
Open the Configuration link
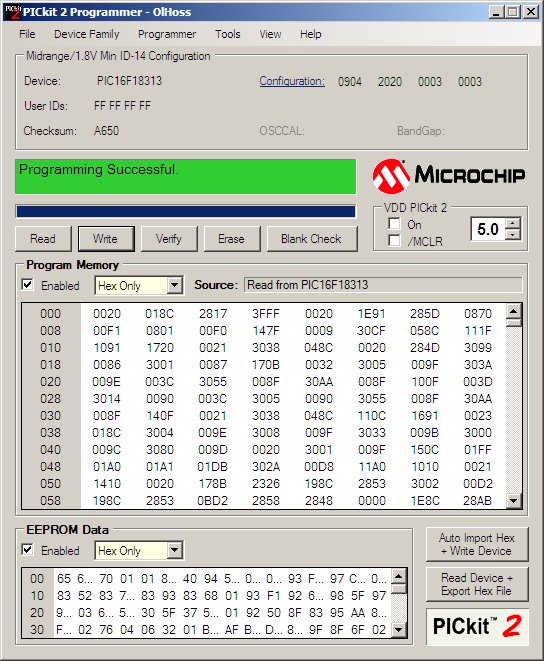click(x=292, y=81)
